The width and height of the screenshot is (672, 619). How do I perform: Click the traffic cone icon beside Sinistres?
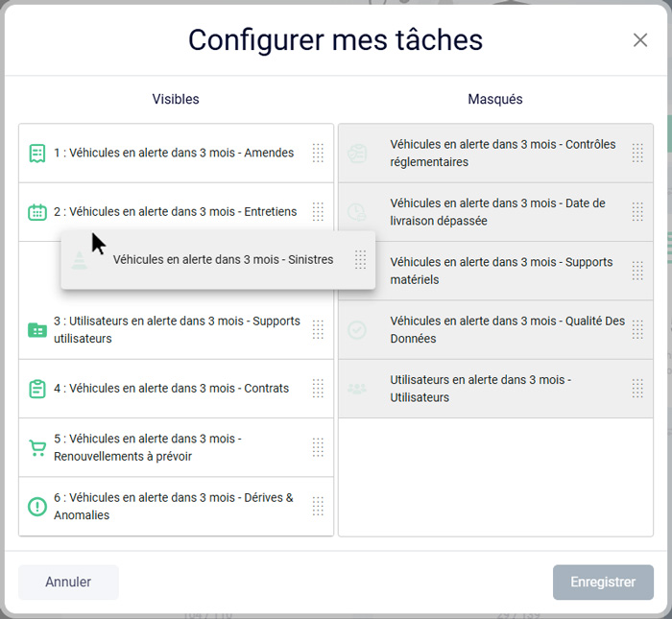[79, 260]
